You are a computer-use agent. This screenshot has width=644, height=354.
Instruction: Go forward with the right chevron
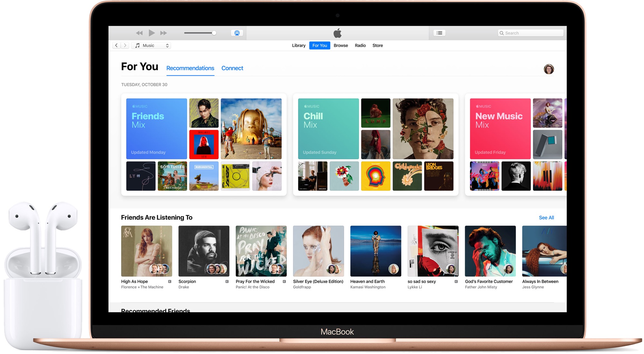click(125, 45)
